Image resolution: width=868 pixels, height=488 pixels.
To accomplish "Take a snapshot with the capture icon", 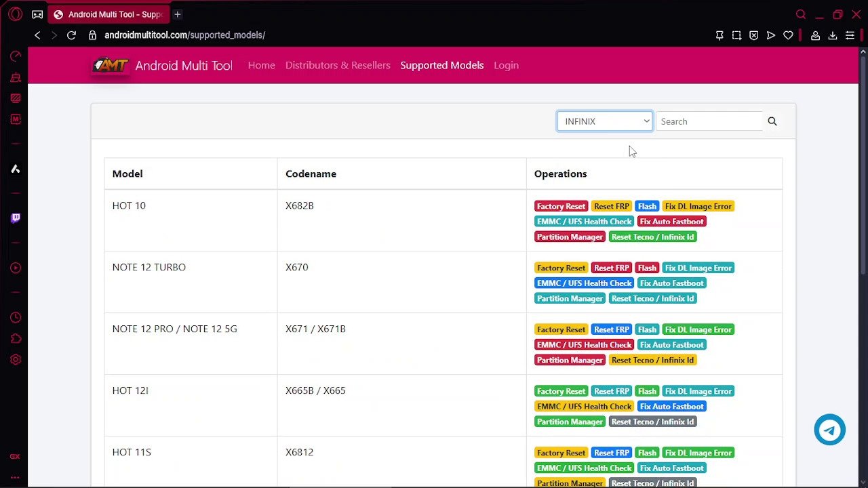I will pos(736,35).
